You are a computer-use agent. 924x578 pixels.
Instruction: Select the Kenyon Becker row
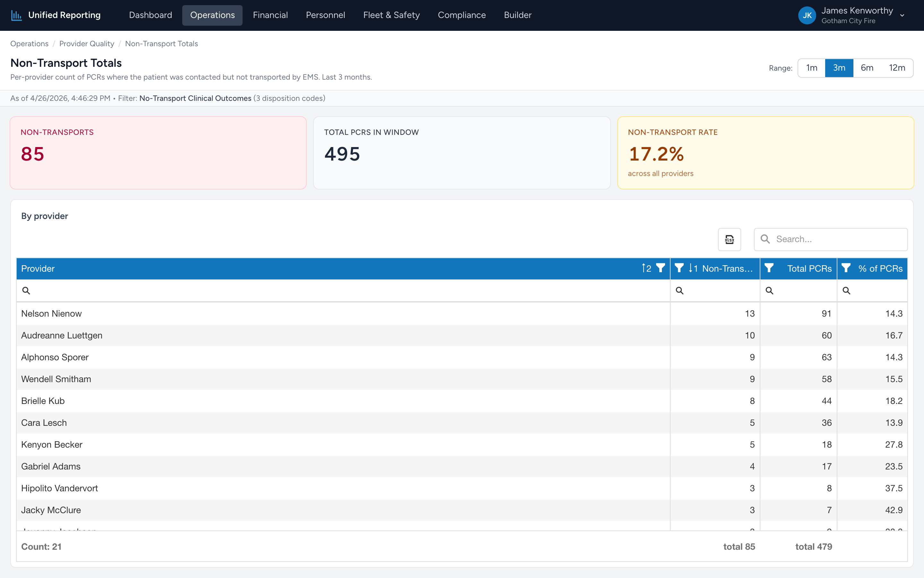pyautogui.click(x=462, y=444)
